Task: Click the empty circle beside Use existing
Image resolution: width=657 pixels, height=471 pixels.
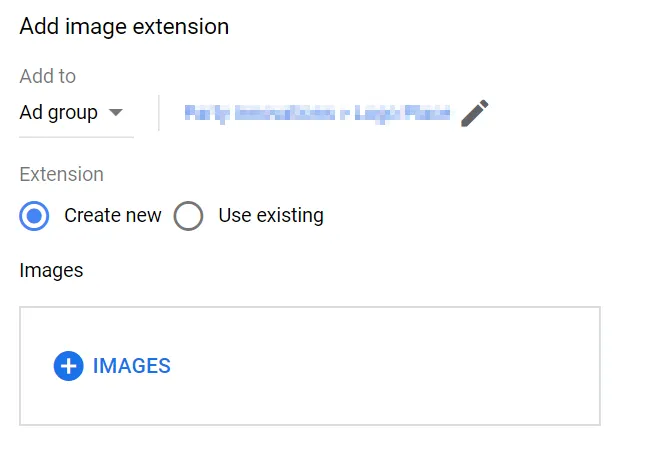Action: 189,216
